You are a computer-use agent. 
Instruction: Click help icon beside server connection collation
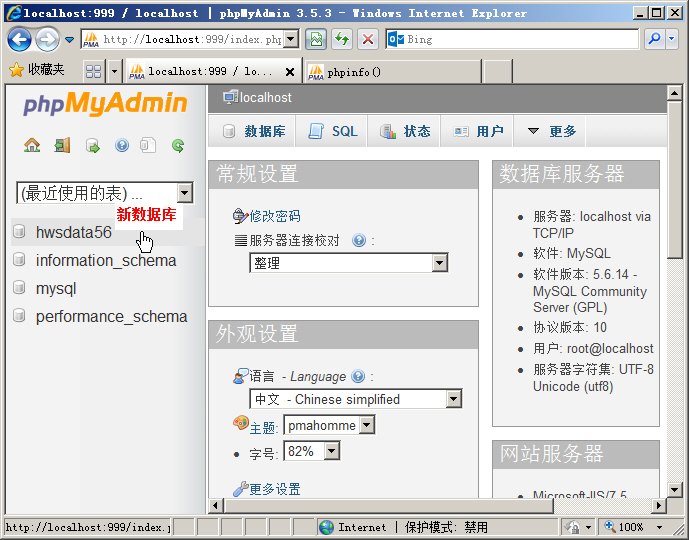(x=359, y=240)
